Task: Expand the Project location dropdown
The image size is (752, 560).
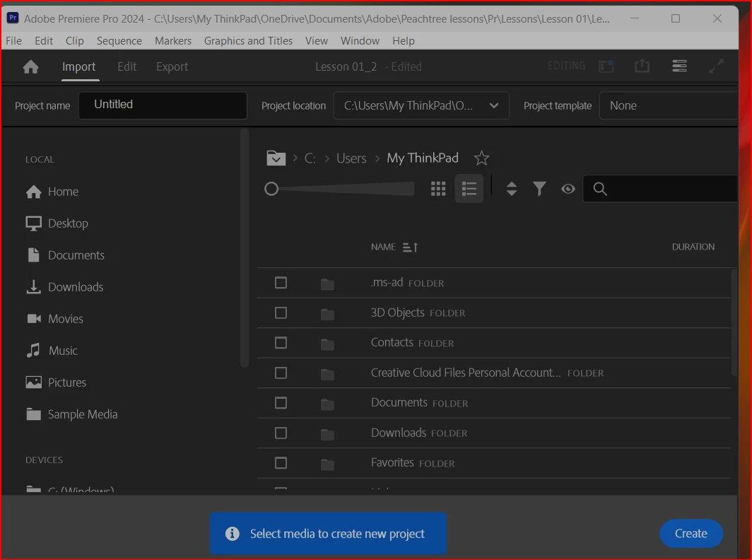Action: (x=421, y=105)
